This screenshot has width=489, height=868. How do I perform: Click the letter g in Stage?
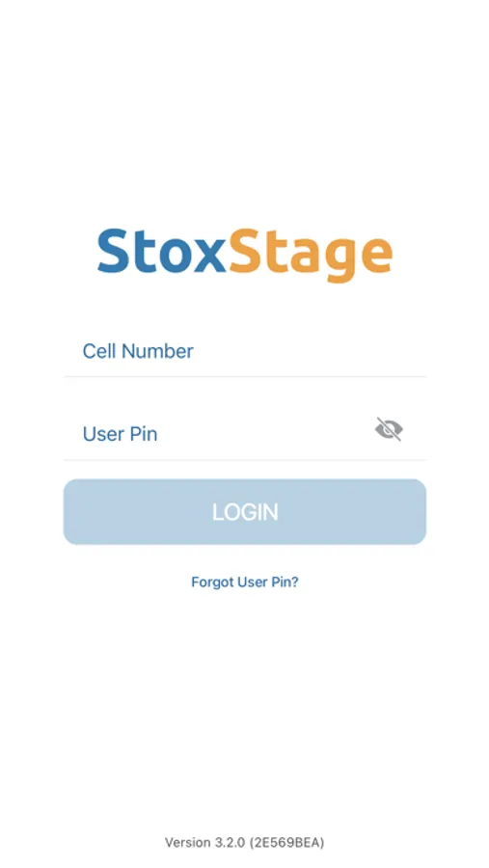tap(338, 261)
